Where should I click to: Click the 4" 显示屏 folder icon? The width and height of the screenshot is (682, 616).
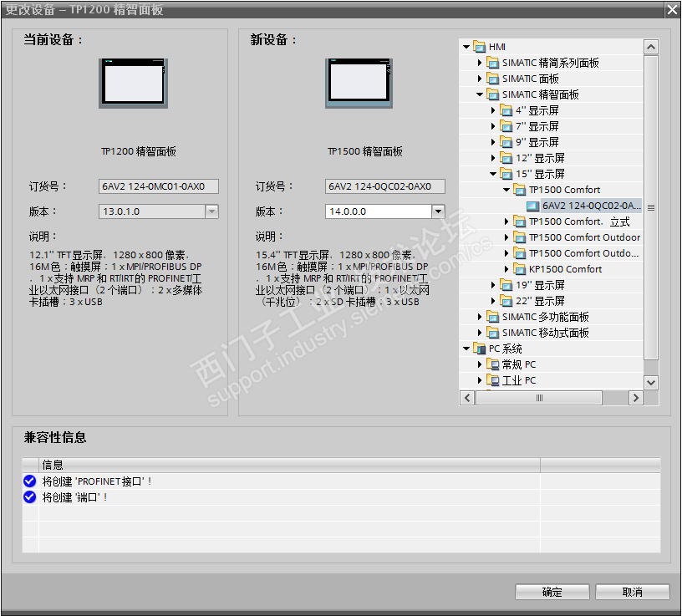pyautogui.click(x=506, y=110)
